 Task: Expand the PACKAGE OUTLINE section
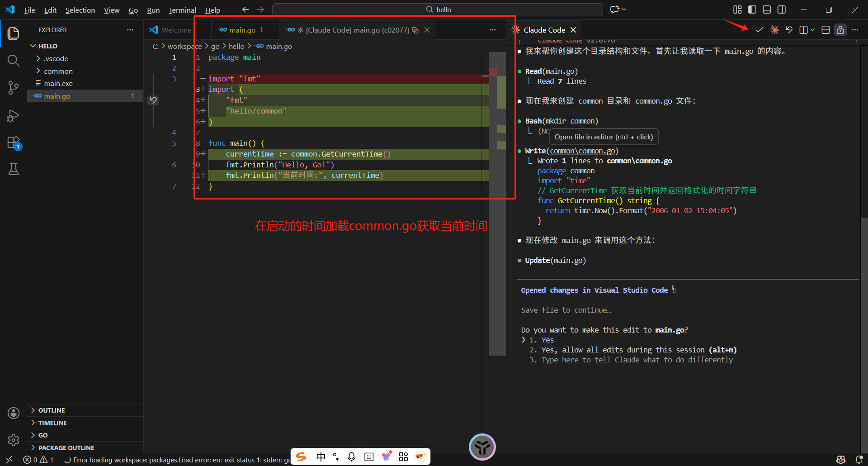(x=85, y=448)
